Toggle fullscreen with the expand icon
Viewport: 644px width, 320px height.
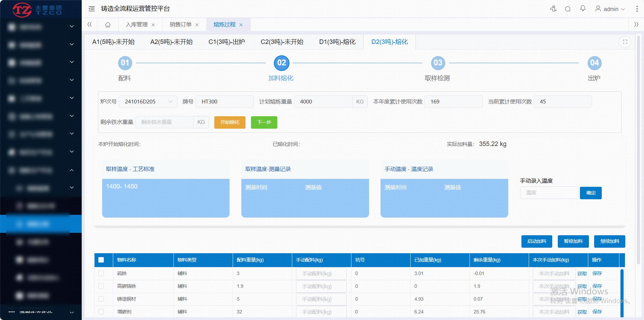click(x=625, y=42)
